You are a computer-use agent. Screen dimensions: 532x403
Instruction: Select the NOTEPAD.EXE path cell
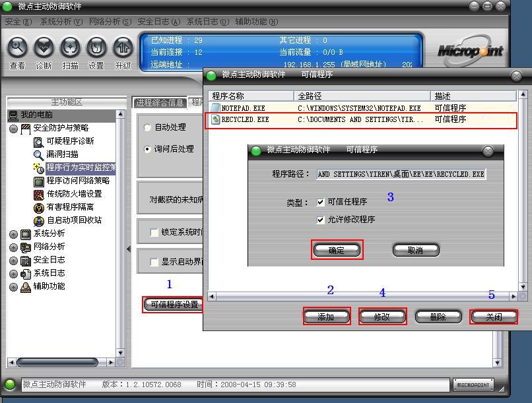(x=359, y=108)
